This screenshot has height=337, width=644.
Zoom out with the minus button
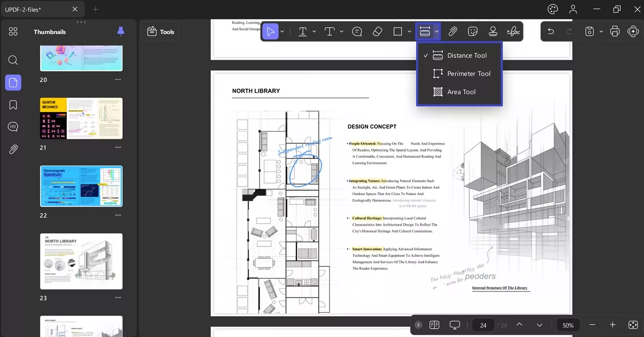pyautogui.click(x=592, y=325)
